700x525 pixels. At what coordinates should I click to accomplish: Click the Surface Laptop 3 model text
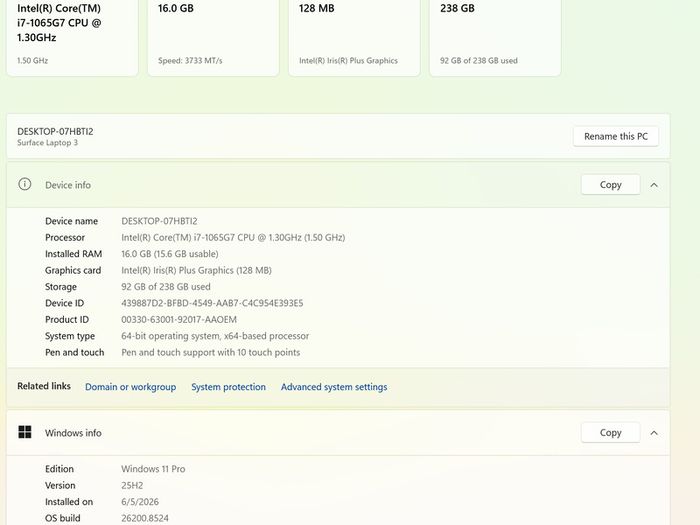[47, 142]
